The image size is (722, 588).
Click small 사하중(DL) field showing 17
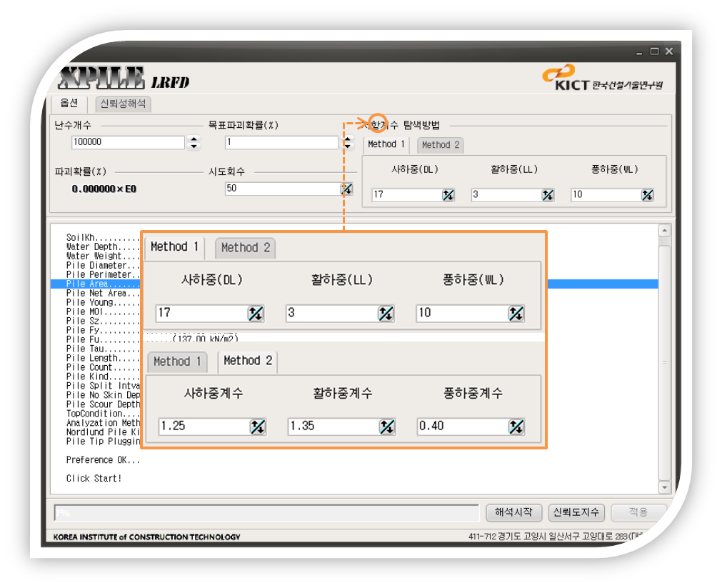[407, 195]
